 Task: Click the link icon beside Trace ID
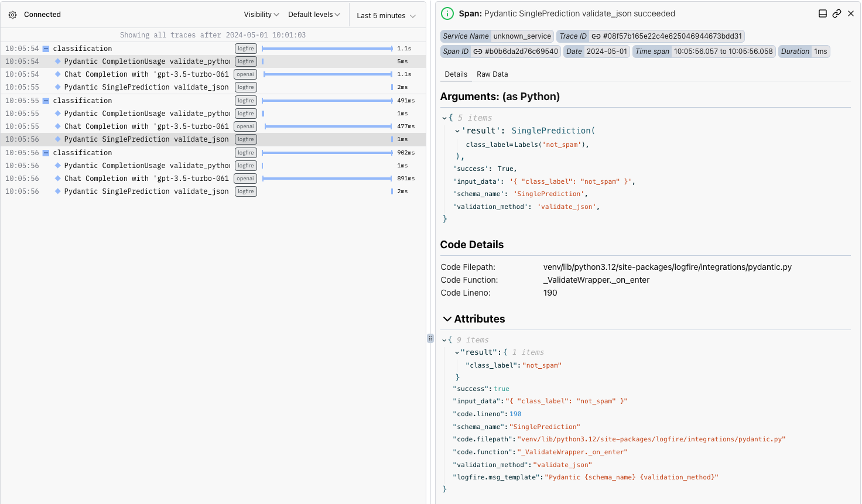596,36
